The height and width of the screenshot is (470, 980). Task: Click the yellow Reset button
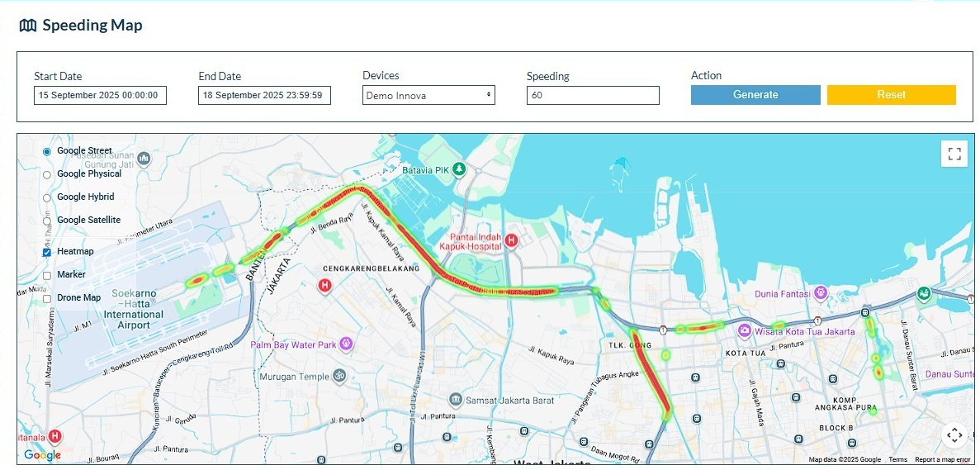click(x=891, y=95)
